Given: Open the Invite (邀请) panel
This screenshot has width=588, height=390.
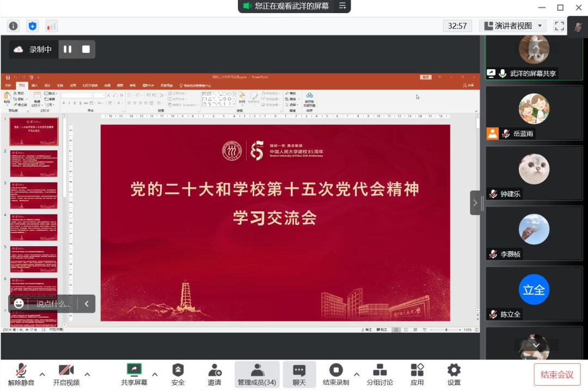Looking at the screenshot, I should [x=215, y=374].
